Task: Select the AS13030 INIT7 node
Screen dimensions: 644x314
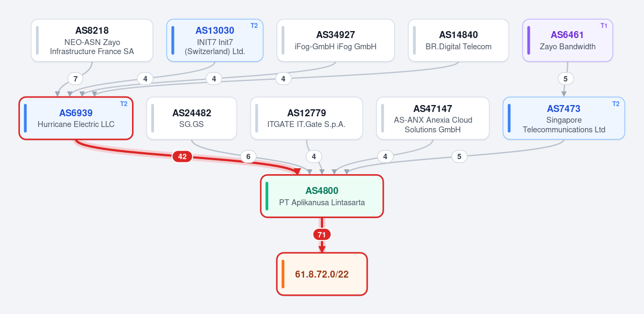Action: (215, 41)
